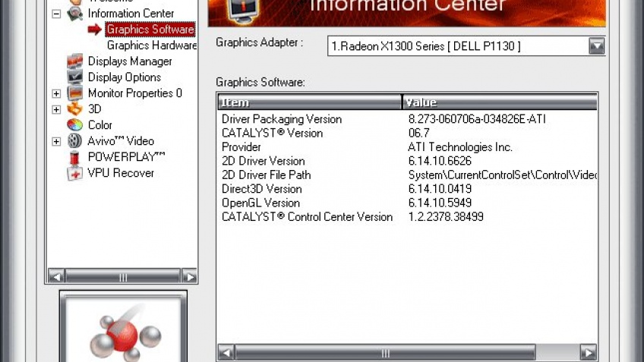Click the Item column header
Screen dimensions: 644x362
[x=309, y=102]
